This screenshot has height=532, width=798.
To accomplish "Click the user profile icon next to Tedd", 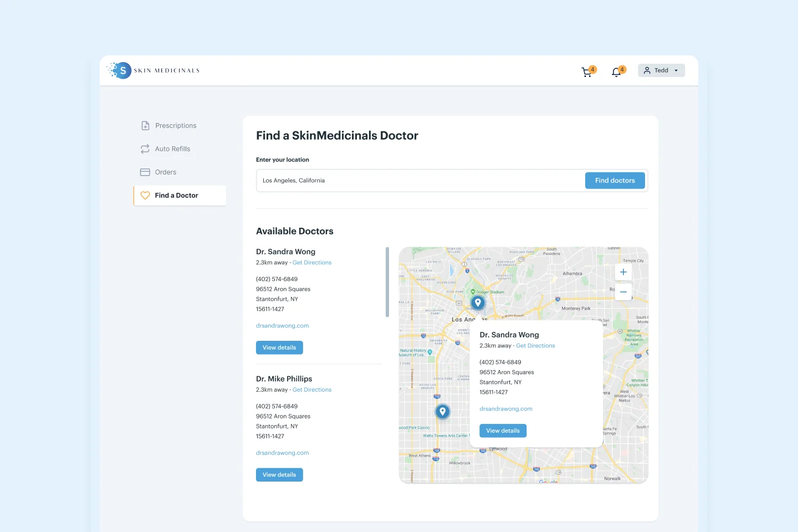I will coord(647,70).
